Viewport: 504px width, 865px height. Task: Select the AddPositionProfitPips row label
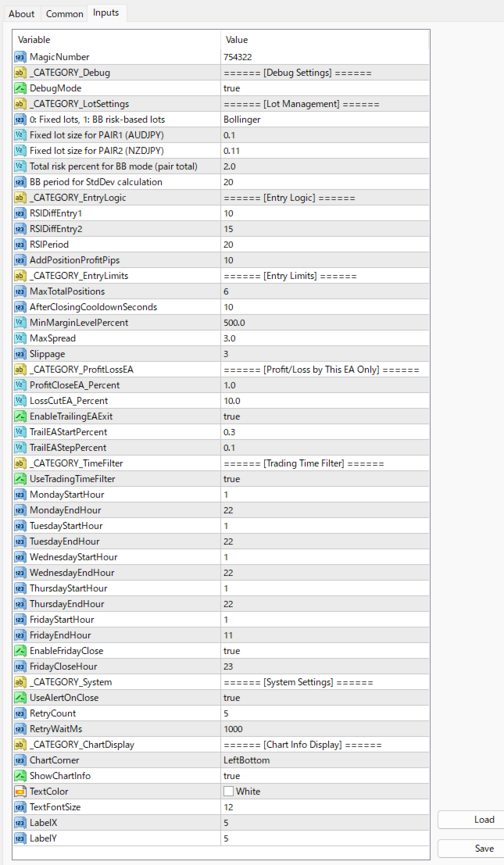point(74,260)
